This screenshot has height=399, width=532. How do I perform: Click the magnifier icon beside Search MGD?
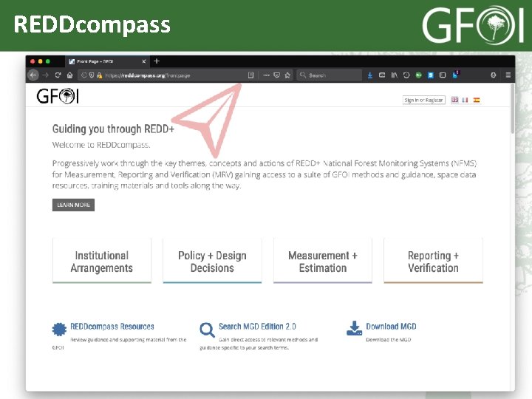207,330
